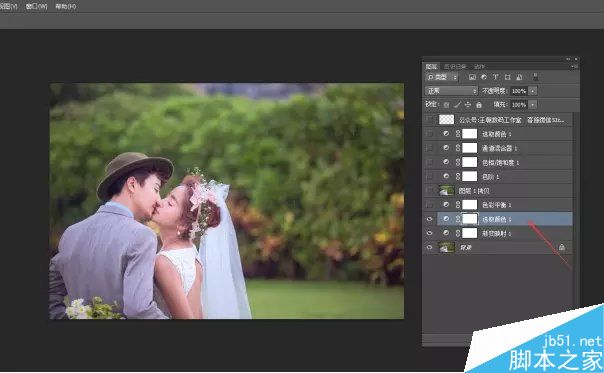Screen dimensions: 604x373
Task: Click adjustment icon of 色阶 1 layer
Action: pos(446,176)
